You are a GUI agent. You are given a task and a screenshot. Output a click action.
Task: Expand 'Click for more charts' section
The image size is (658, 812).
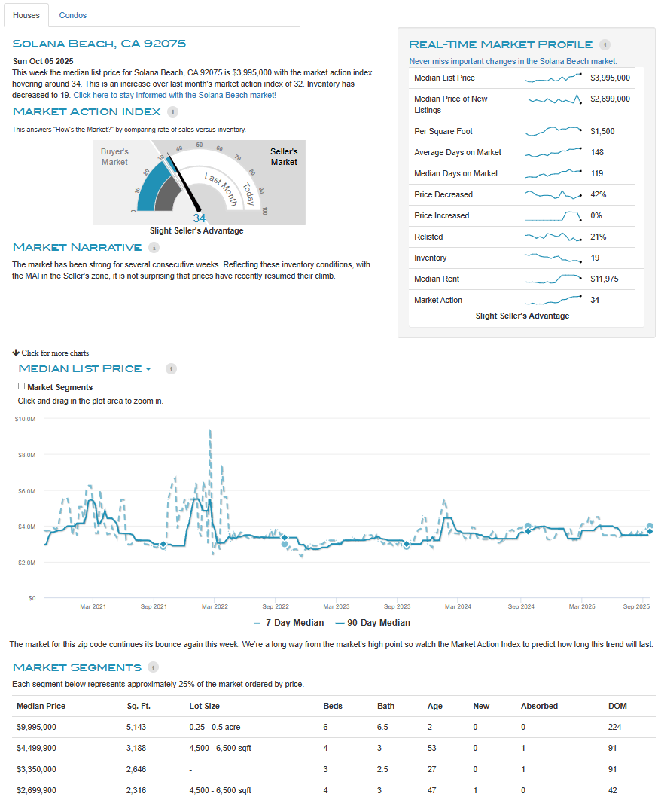(55, 353)
